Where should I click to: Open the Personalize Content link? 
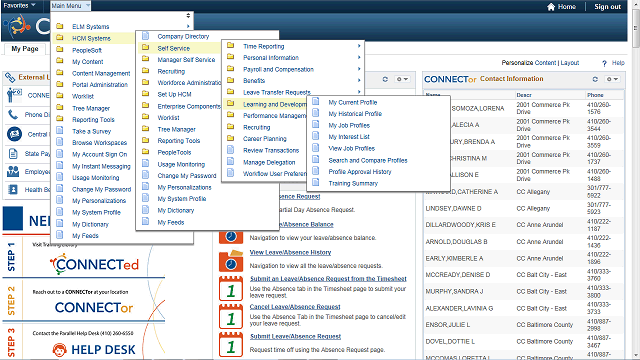(x=529, y=63)
